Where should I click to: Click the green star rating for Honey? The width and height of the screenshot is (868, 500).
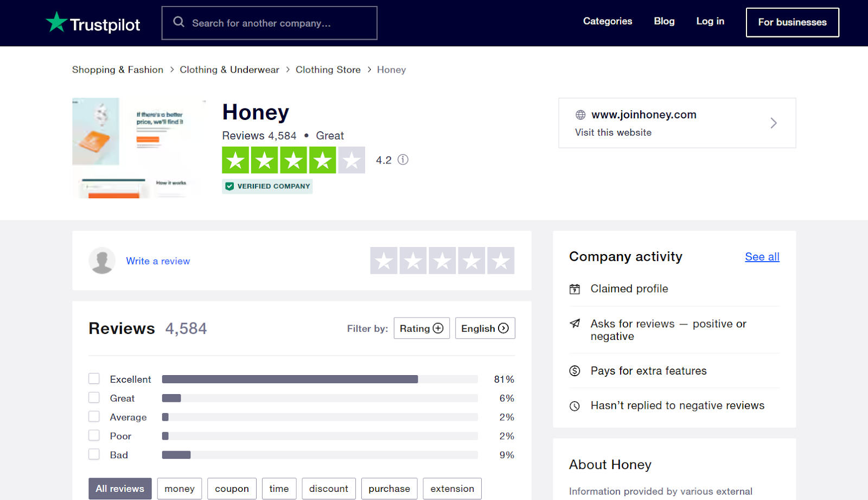[x=293, y=160]
